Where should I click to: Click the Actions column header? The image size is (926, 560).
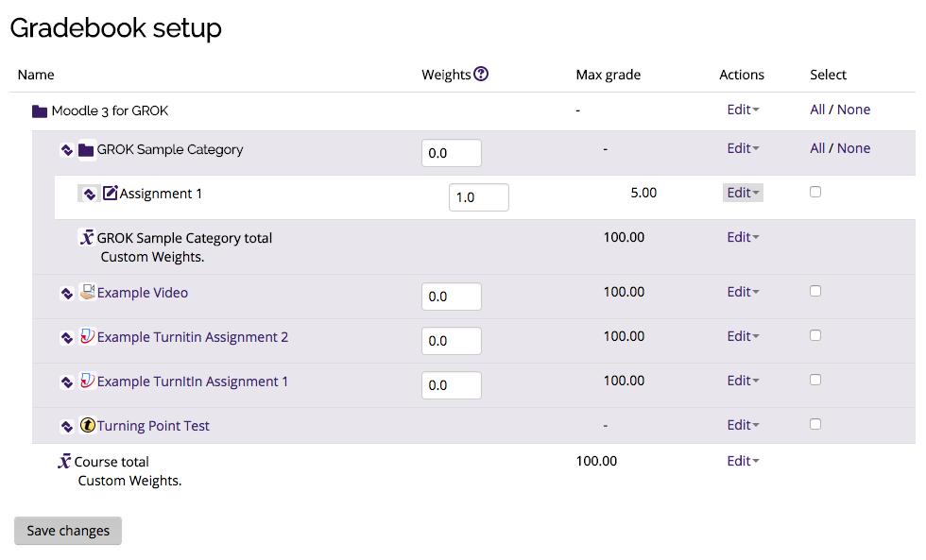(742, 75)
